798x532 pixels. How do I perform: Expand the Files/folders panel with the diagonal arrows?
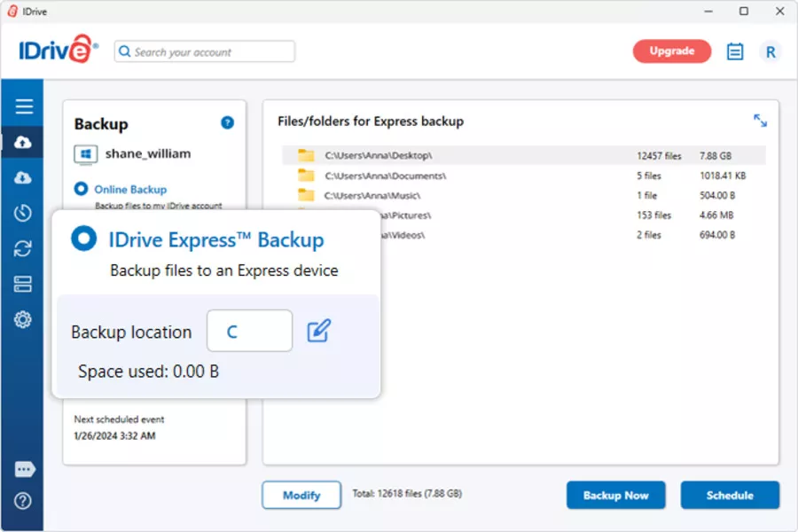pos(761,121)
